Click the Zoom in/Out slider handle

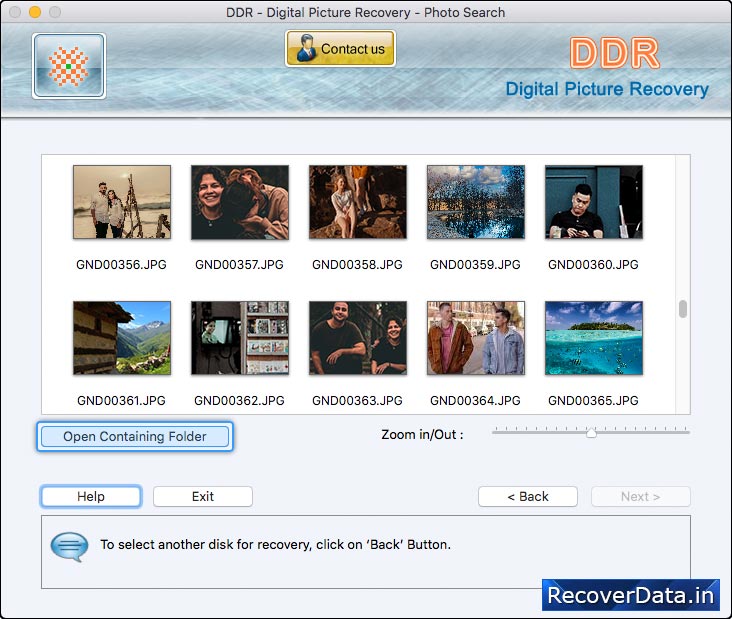591,433
